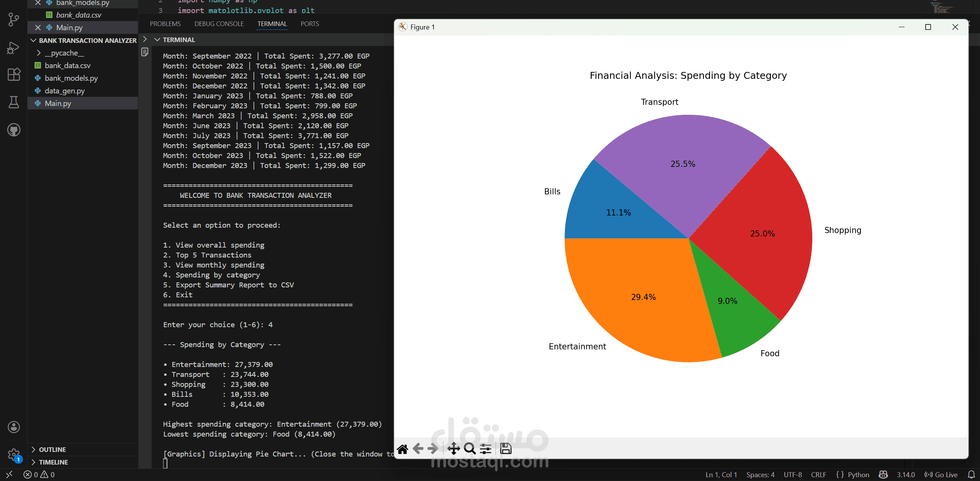Click the matplotlib Home reset view icon
This screenshot has width=980, height=481.
(402, 449)
